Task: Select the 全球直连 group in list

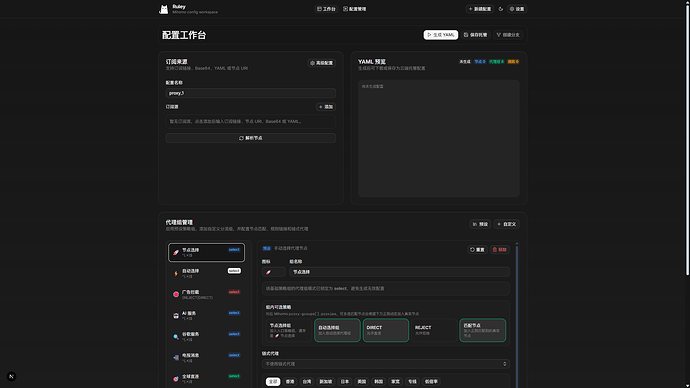Action: [x=206, y=378]
